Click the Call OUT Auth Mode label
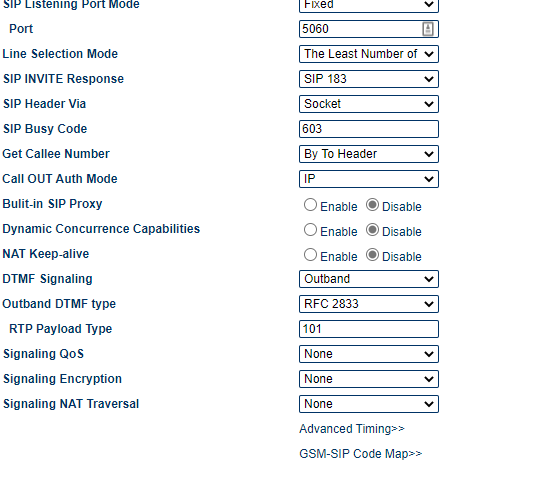This screenshot has height=477, width=542. point(60,179)
